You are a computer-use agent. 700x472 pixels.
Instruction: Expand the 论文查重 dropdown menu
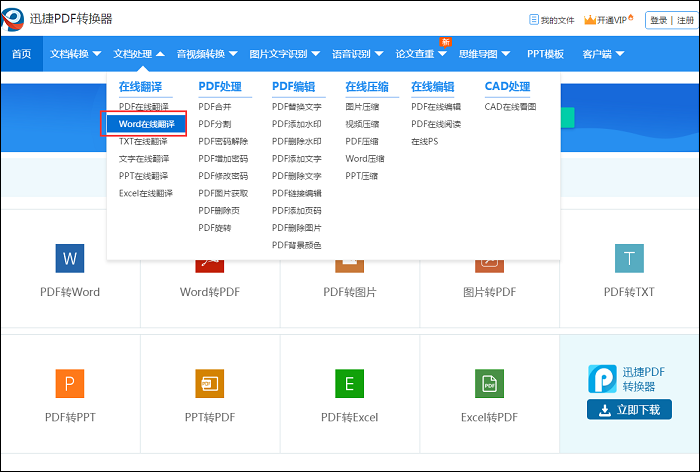[x=421, y=54]
